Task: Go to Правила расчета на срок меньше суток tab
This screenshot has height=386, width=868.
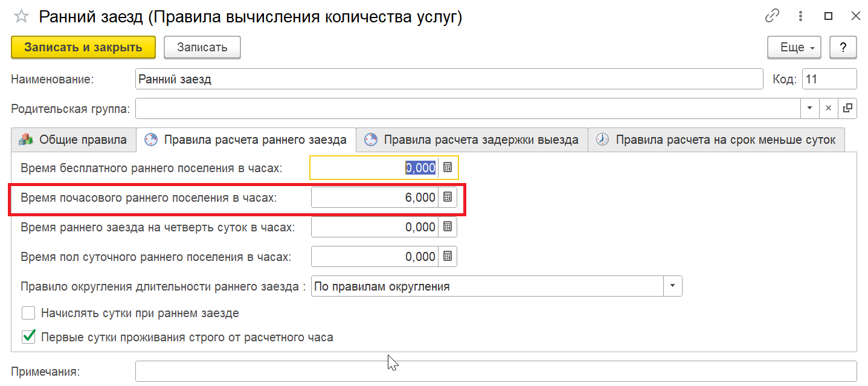Action: 716,140
